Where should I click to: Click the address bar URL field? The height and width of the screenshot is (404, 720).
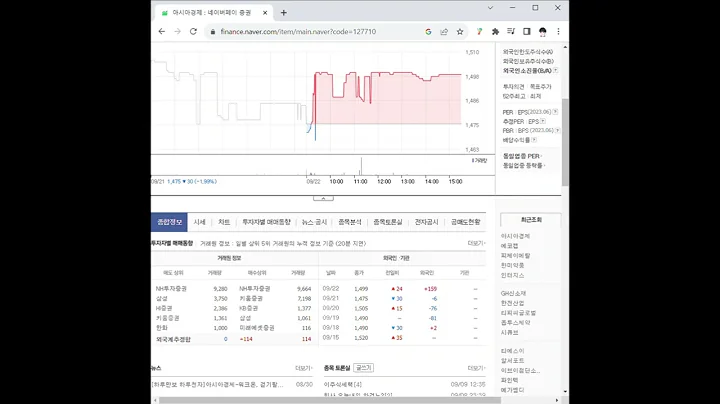pos(298,32)
